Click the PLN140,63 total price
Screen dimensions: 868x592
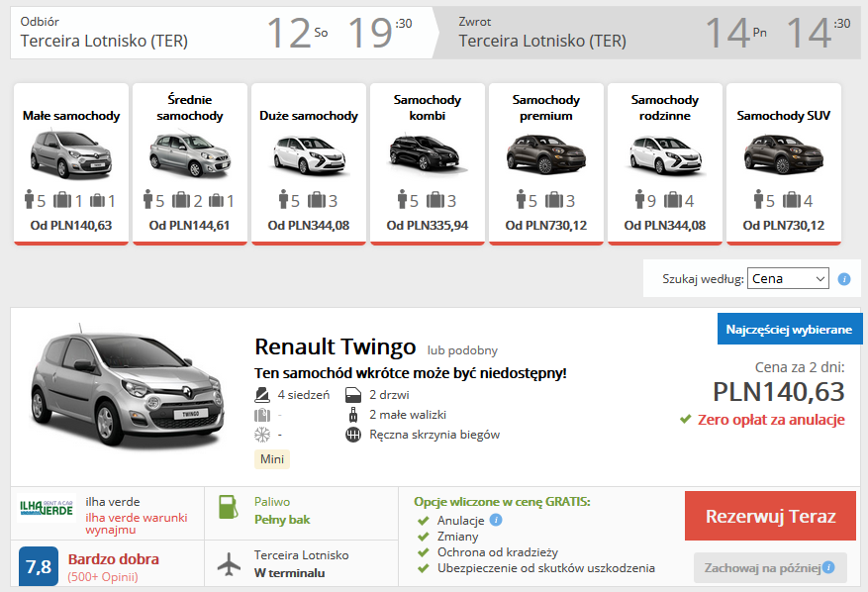tap(778, 392)
